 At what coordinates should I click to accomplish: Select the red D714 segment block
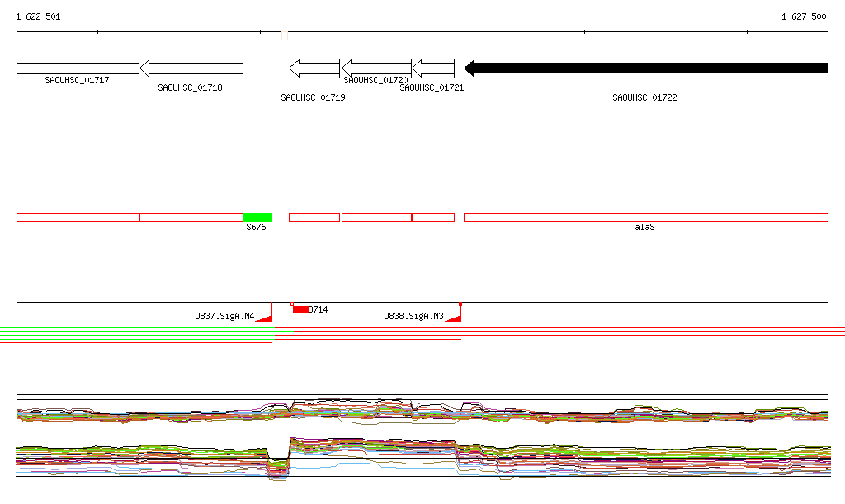point(300,309)
